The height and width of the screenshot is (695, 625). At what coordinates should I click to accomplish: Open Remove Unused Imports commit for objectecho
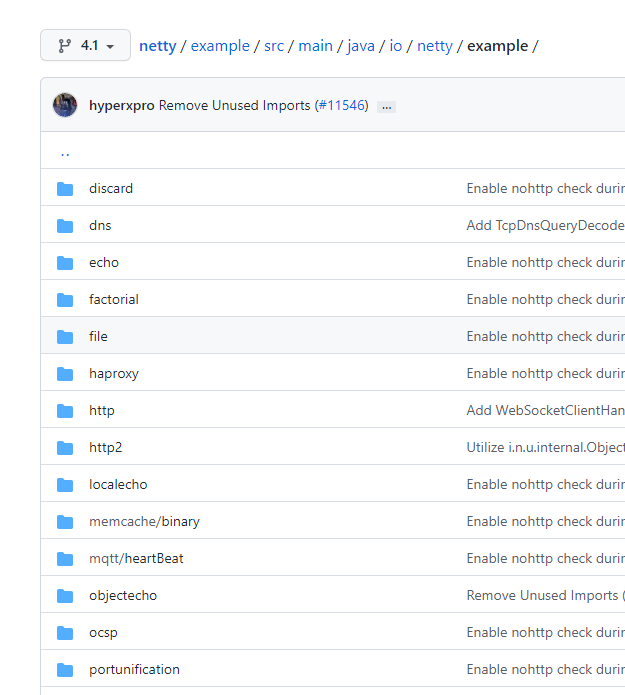[x=546, y=595]
